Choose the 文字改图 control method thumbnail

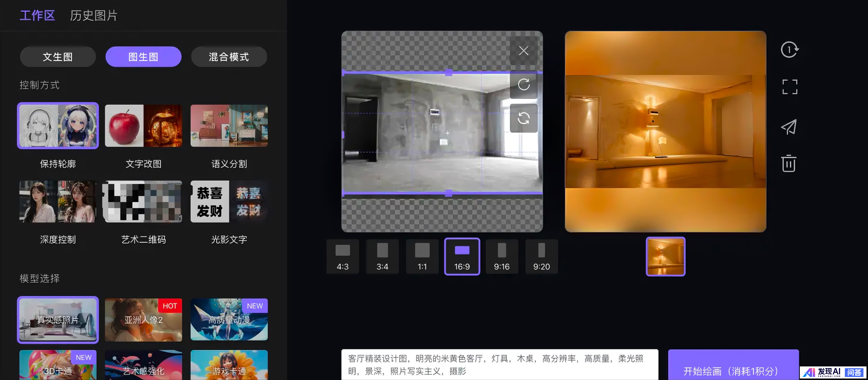tap(144, 126)
